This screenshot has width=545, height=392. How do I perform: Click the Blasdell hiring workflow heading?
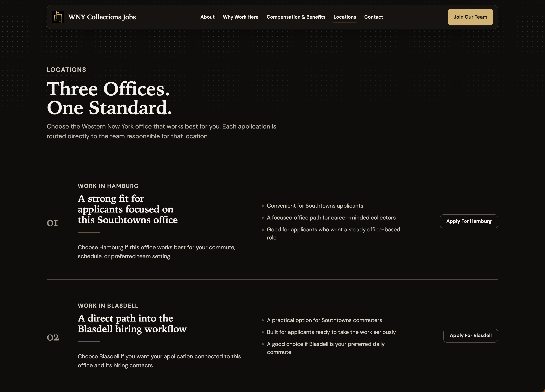coord(132,323)
